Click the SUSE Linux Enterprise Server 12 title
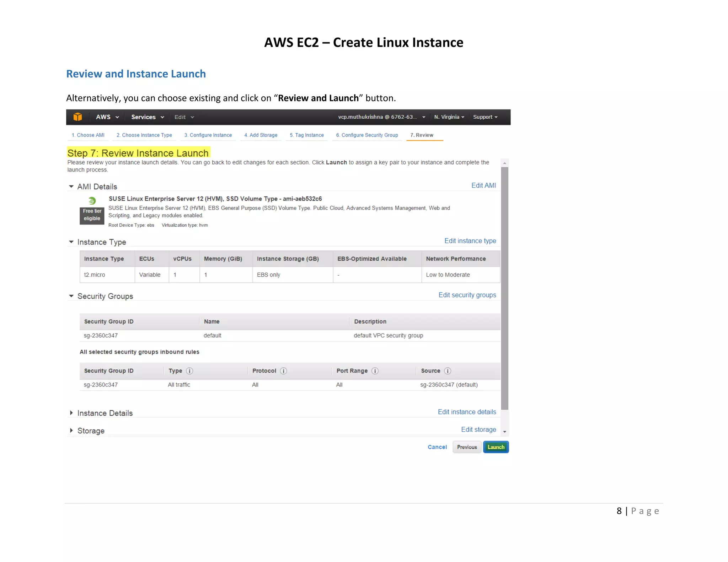Screen dimensions: 728x562 click(x=215, y=199)
